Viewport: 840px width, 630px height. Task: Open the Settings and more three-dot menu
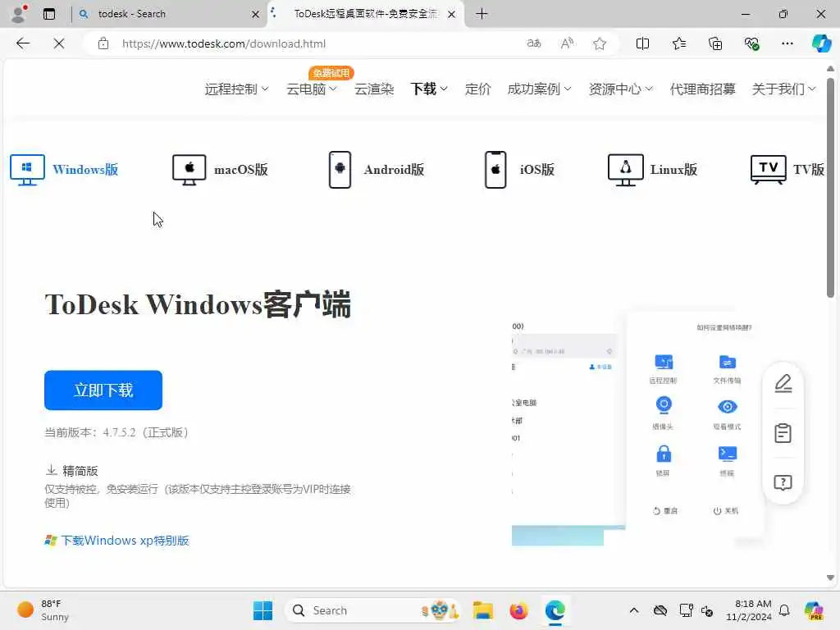pos(787,43)
